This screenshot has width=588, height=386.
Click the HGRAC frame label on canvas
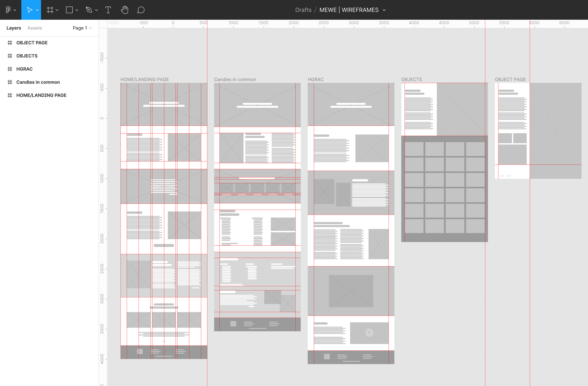tap(316, 80)
